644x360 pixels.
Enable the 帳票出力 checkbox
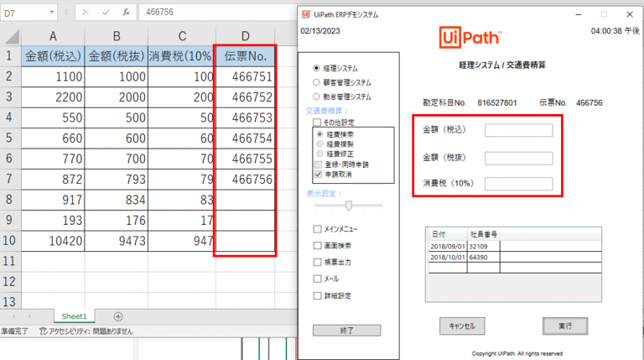click(x=317, y=262)
